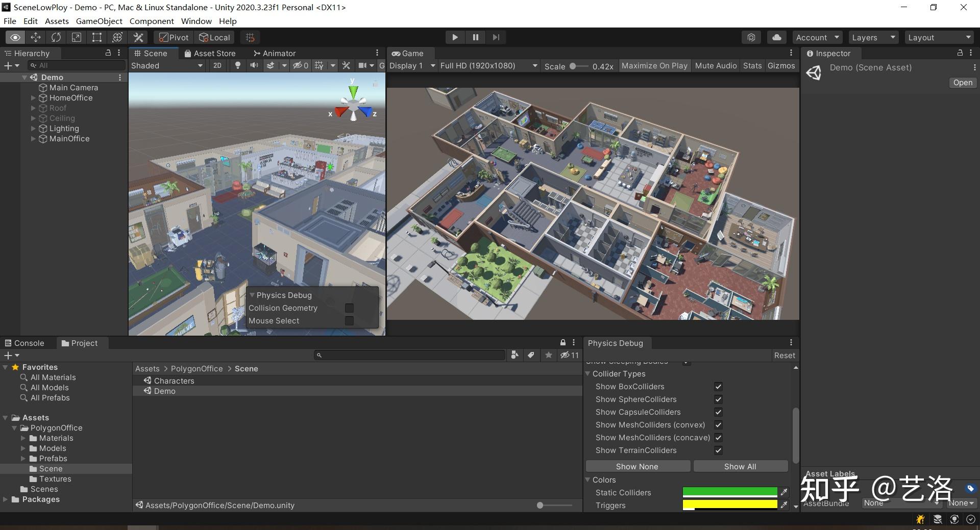Open the Shaded draw mode dropdown
980x530 pixels.
167,65
